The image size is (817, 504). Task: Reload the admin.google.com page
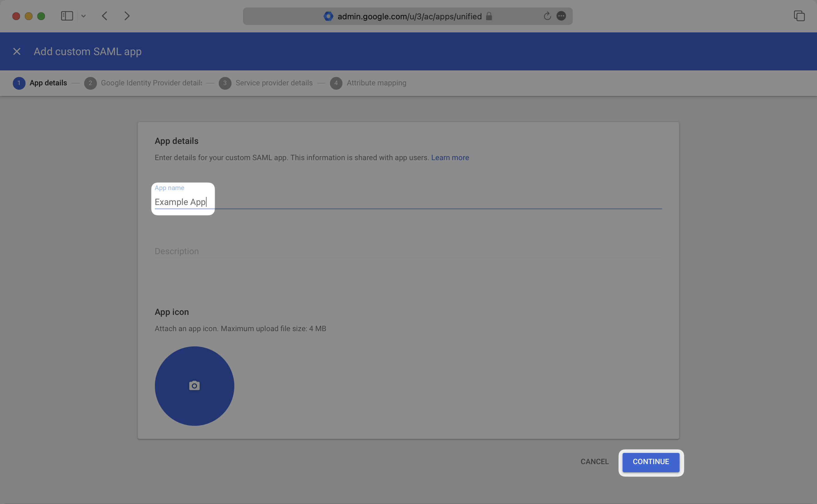(547, 16)
